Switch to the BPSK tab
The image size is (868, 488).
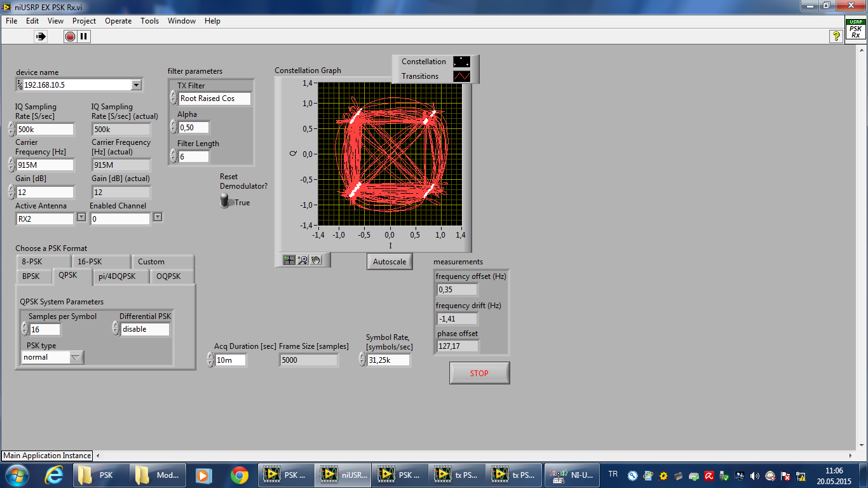click(34, 276)
